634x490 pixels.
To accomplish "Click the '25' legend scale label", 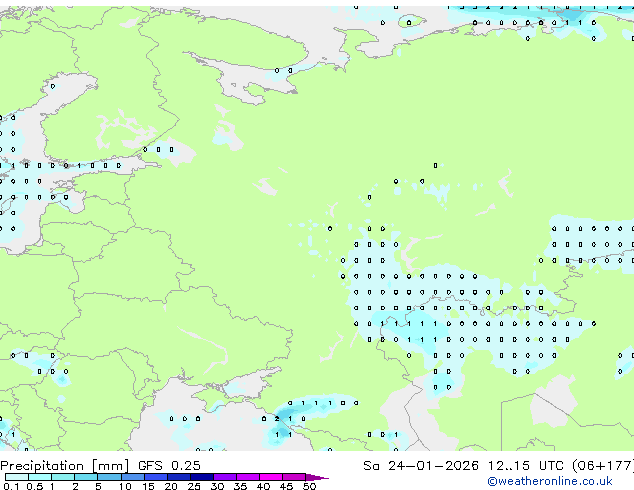I will click(194, 486).
